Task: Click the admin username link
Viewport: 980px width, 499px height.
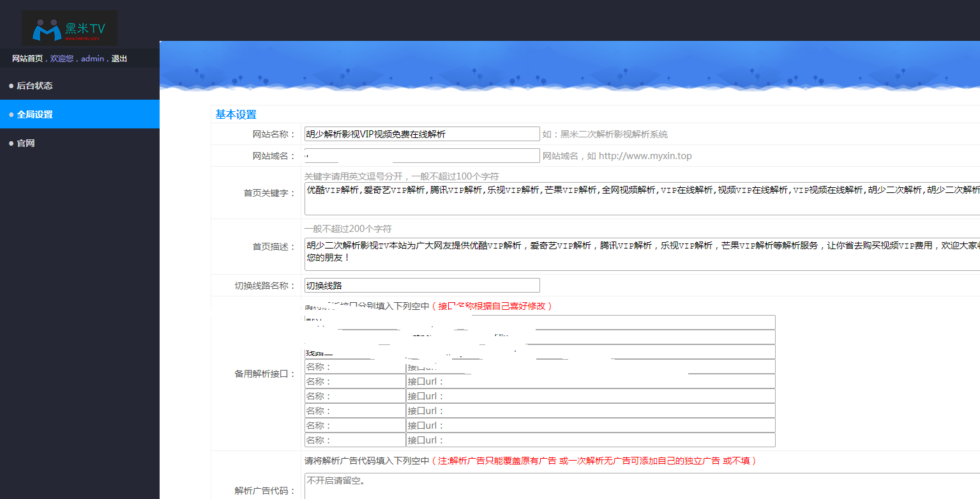Action: coord(92,58)
